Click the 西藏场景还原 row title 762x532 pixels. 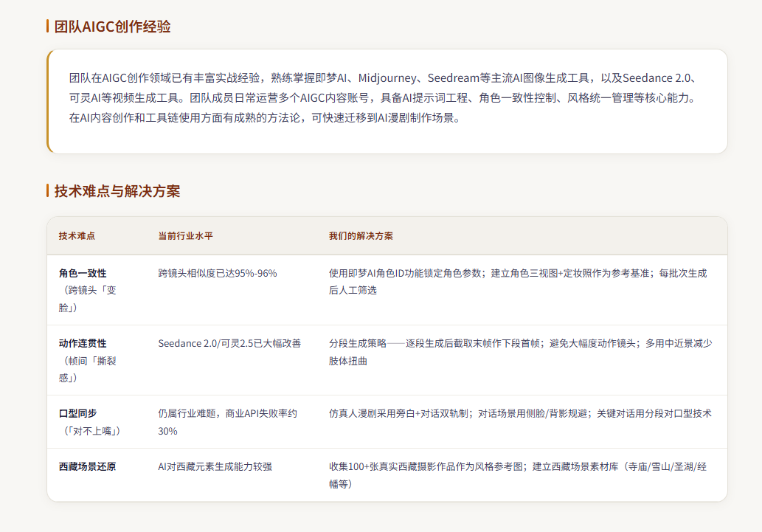(88, 467)
